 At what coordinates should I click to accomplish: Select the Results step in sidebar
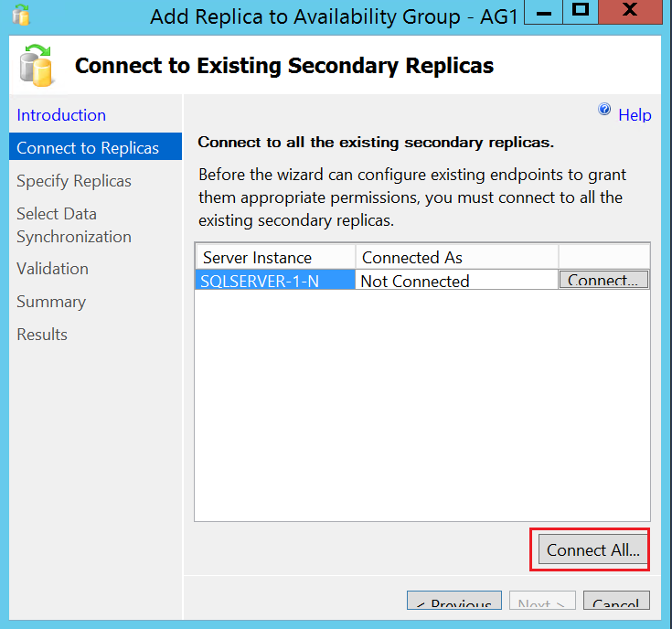[42, 335]
